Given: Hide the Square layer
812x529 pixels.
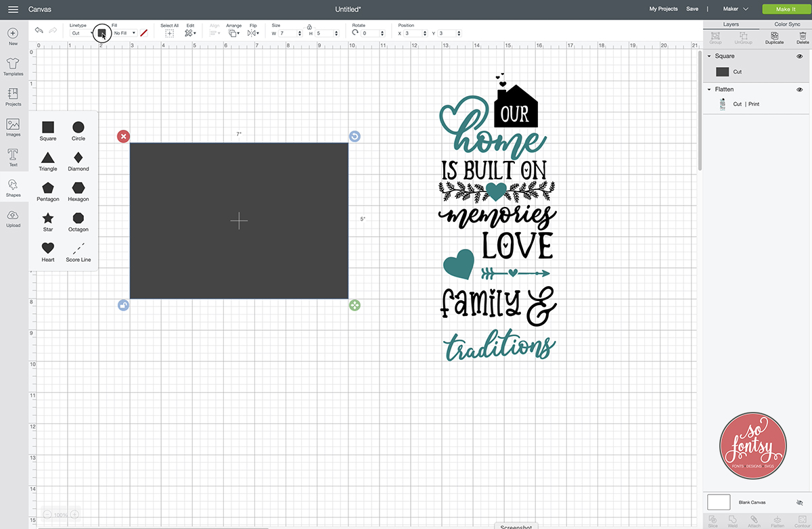Looking at the screenshot, I should tap(799, 57).
